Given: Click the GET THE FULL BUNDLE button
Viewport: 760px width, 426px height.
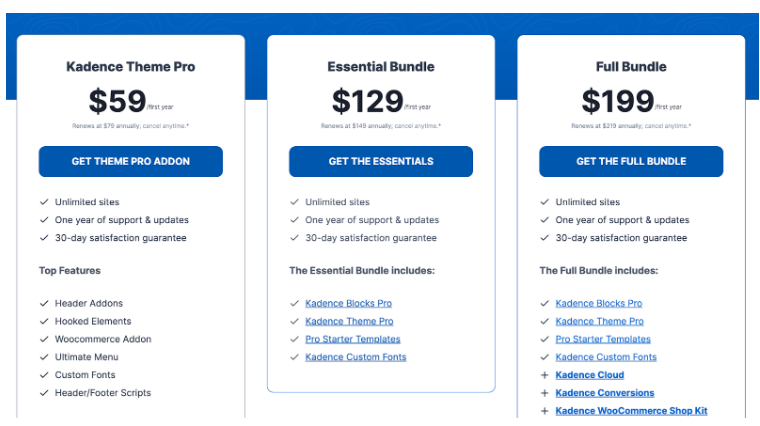Looking at the screenshot, I should [x=631, y=161].
